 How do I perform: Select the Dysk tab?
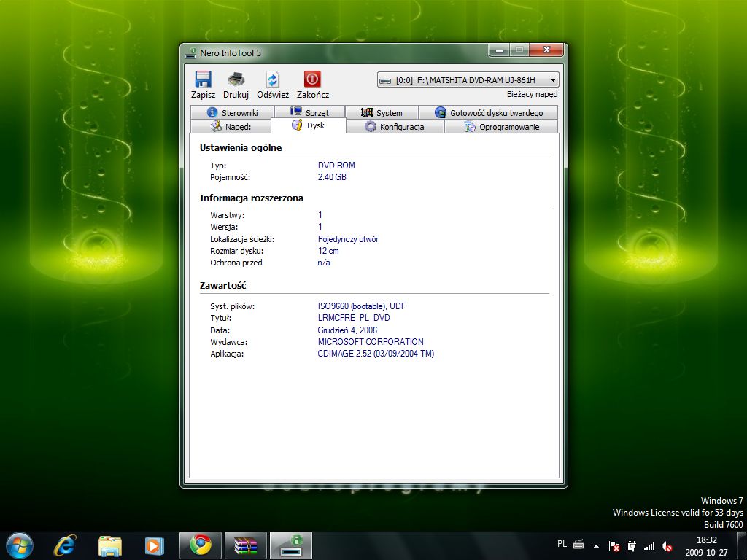point(309,125)
